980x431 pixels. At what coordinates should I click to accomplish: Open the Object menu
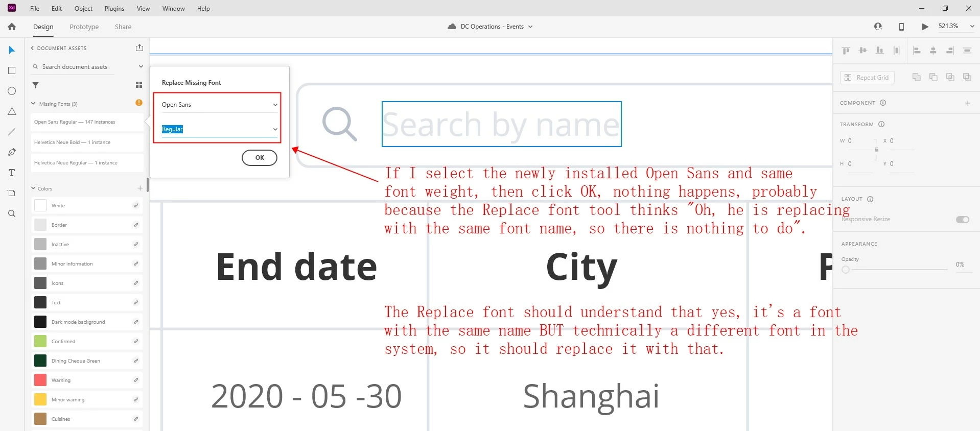coord(83,9)
